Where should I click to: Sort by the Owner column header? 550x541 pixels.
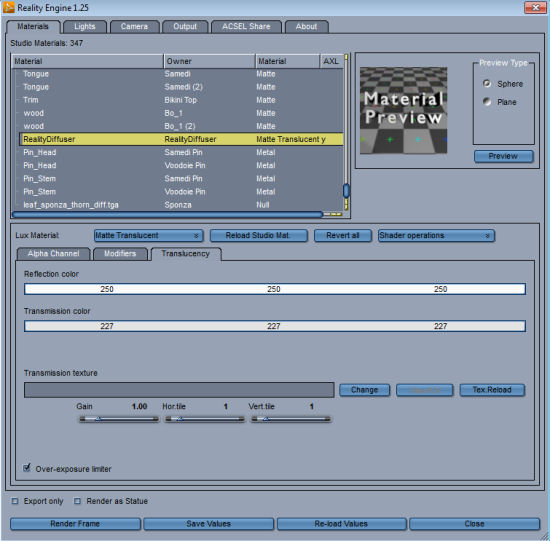[x=209, y=61]
